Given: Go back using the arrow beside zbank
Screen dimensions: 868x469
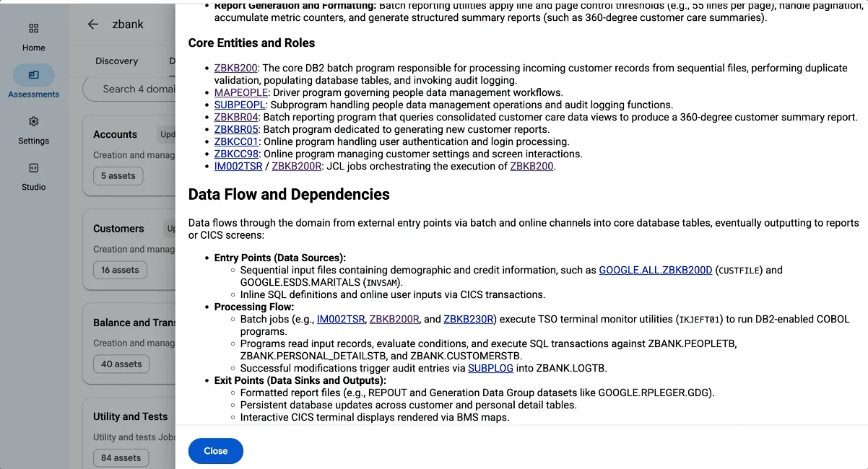Looking at the screenshot, I should (93, 25).
